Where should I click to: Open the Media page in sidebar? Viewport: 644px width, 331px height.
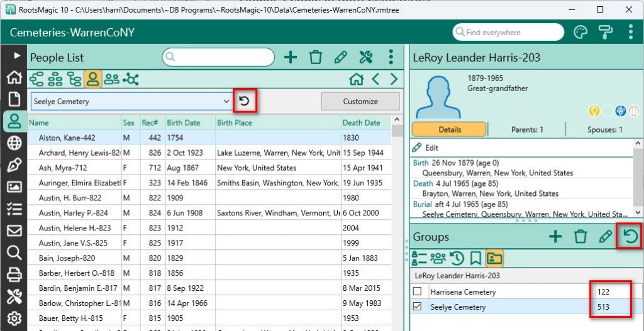pos(14,187)
